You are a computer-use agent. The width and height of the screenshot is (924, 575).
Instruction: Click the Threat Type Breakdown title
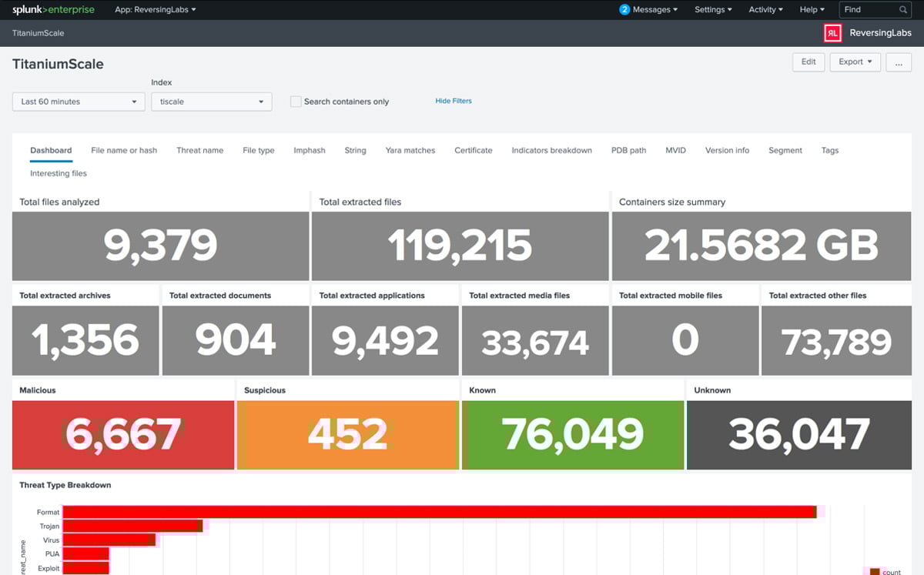(x=65, y=485)
